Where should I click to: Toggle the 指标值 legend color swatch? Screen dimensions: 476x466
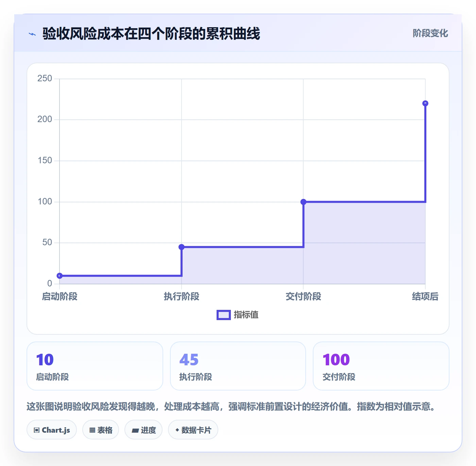click(x=224, y=315)
